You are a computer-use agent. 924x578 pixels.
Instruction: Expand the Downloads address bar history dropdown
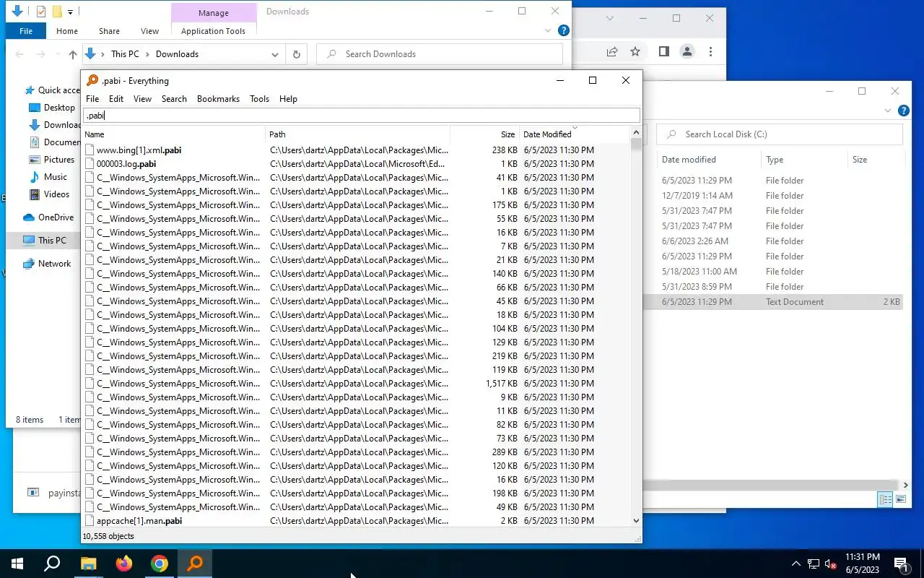(x=275, y=54)
